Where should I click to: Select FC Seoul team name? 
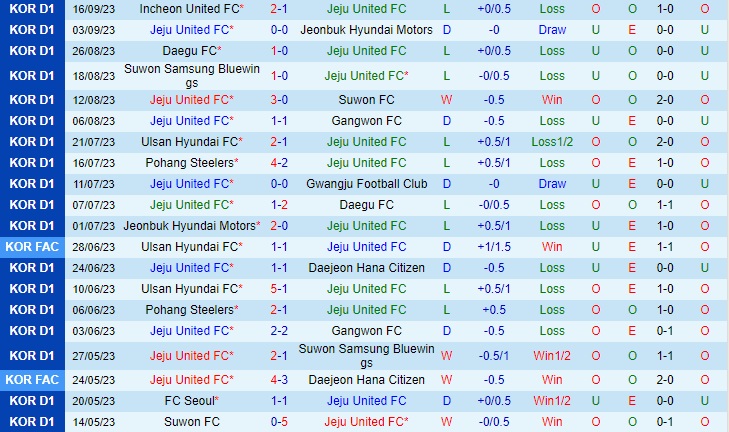[x=190, y=401]
